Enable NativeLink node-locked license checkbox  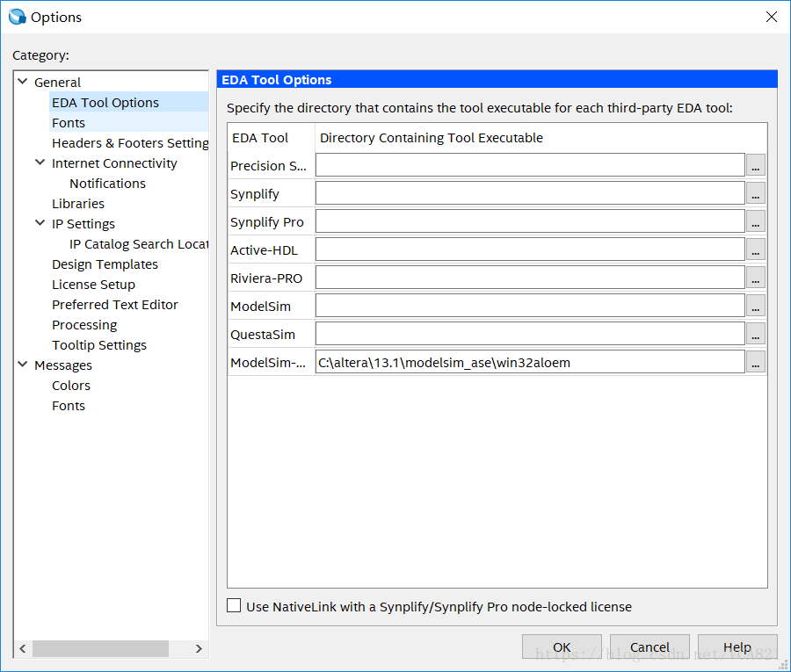click(234, 605)
